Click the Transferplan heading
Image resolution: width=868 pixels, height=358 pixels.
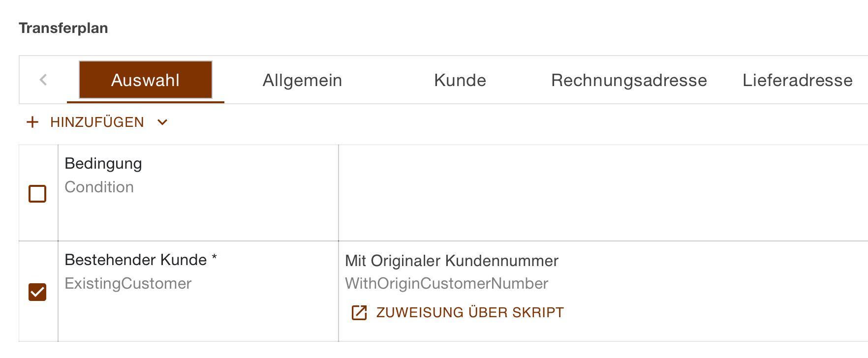[x=63, y=28]
